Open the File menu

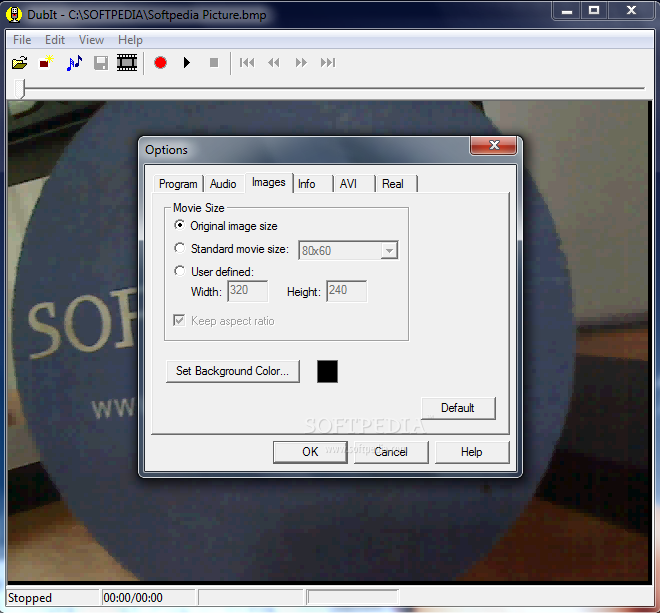(22, 40)
